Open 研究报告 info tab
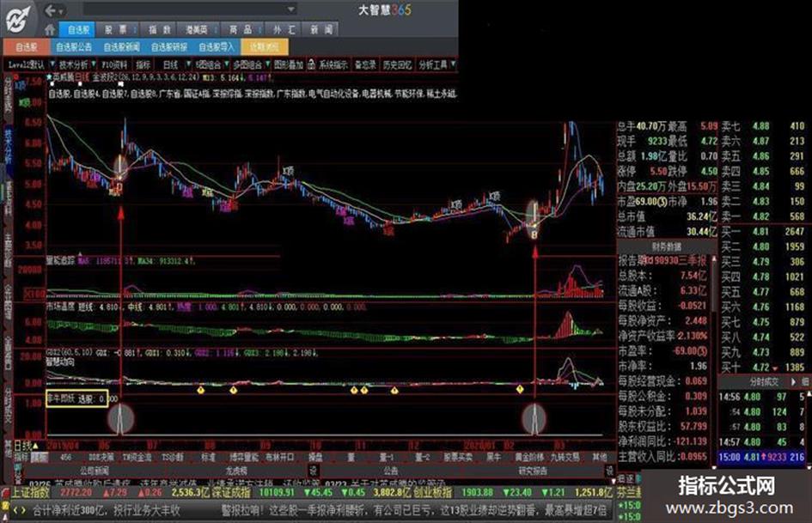 (x=533, y=471)
